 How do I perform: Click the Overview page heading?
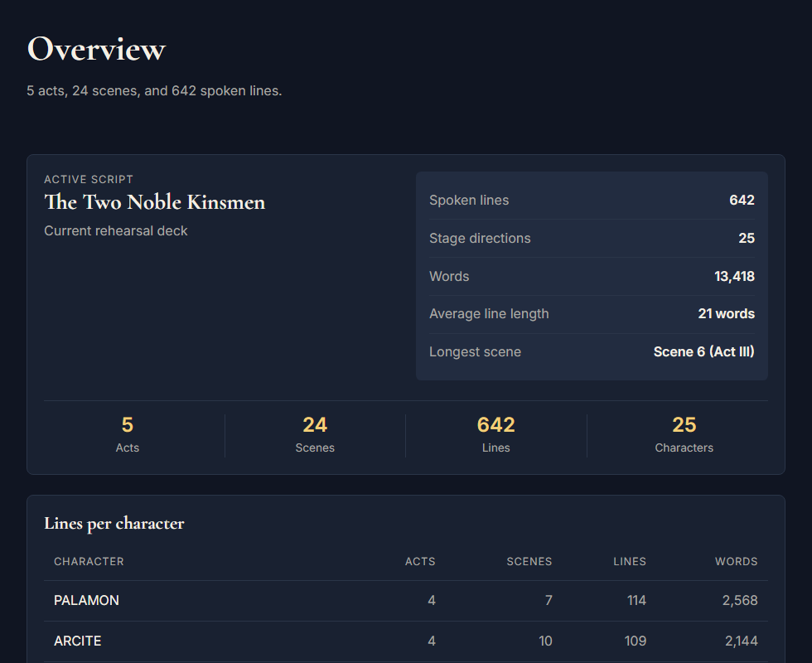tap(96, 49)
